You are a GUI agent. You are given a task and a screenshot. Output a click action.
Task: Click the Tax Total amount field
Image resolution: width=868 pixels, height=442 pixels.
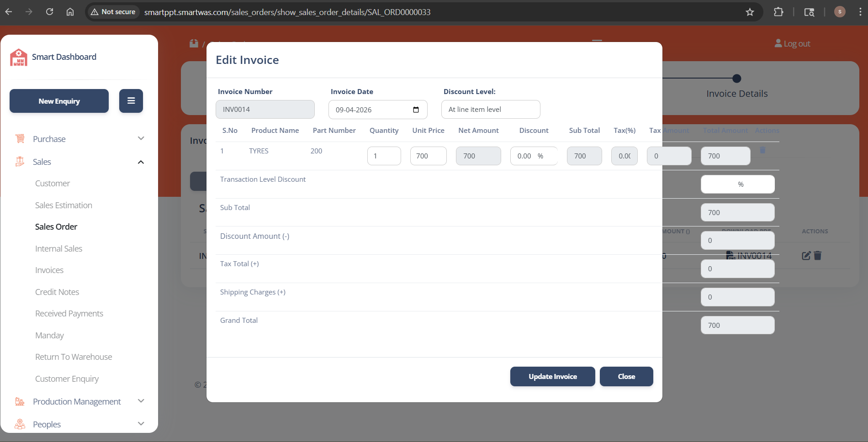738,269
